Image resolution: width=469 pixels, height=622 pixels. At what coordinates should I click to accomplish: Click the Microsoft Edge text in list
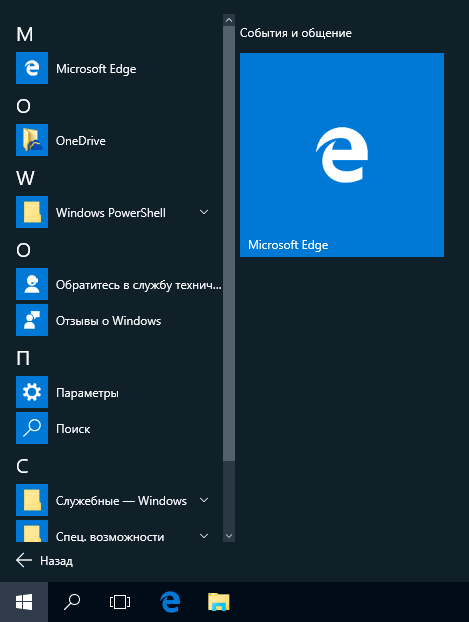click(96, 69)
